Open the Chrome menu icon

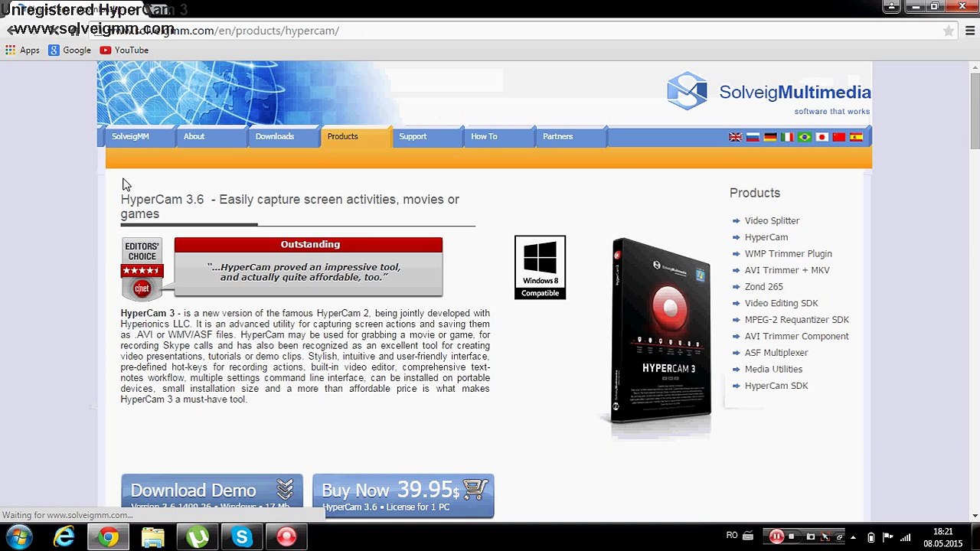(970, 31)
